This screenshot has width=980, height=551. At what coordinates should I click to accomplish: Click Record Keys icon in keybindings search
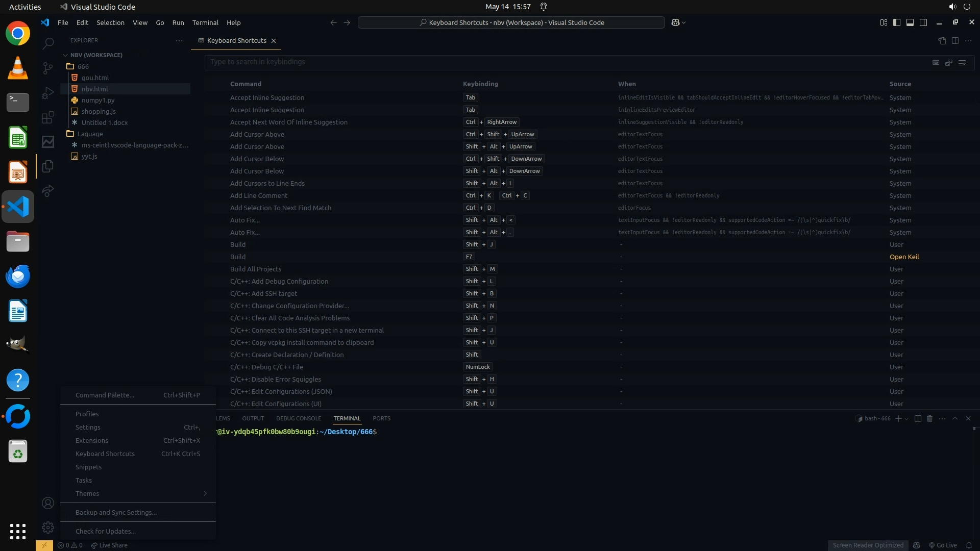(x=936, y=62)
